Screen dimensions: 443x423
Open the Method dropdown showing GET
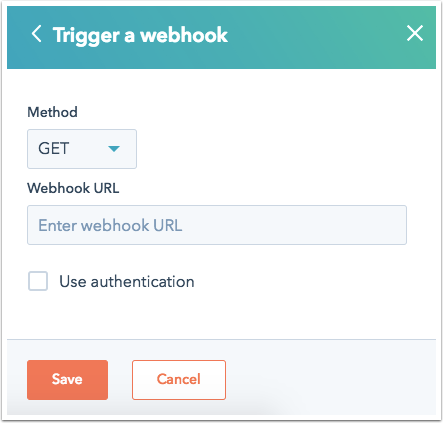[82, 149]
